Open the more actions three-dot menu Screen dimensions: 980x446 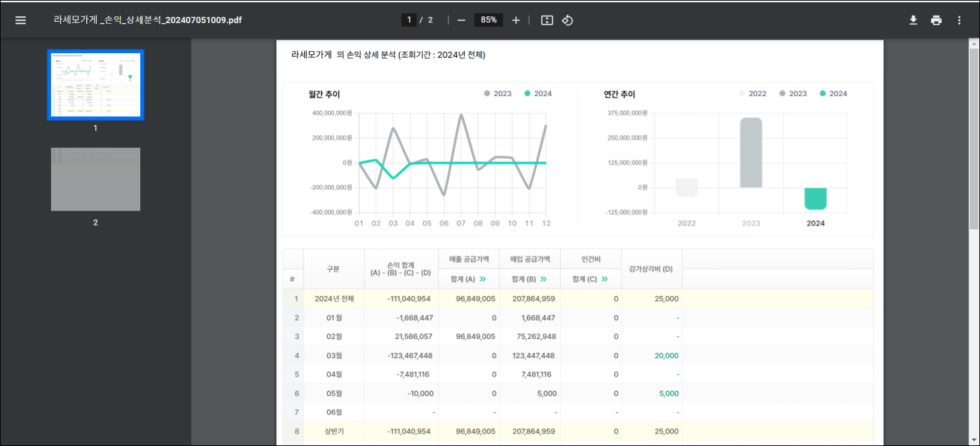960,20
